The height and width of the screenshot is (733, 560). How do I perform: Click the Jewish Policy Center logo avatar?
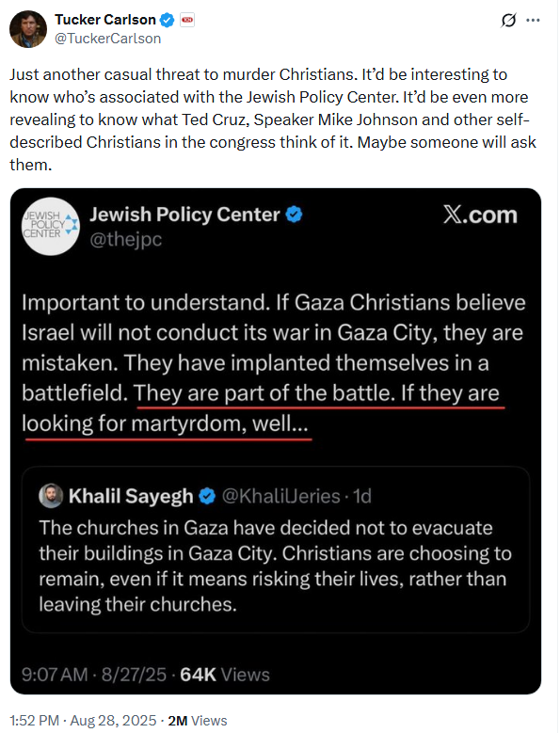pos(51,226)
